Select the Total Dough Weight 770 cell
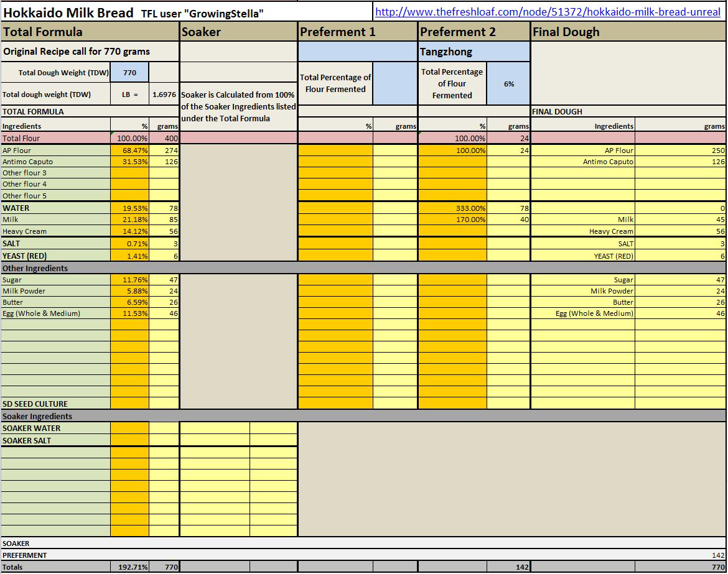Image resolution: width=728 pixels, height=574 pixels. click(129, 73)
